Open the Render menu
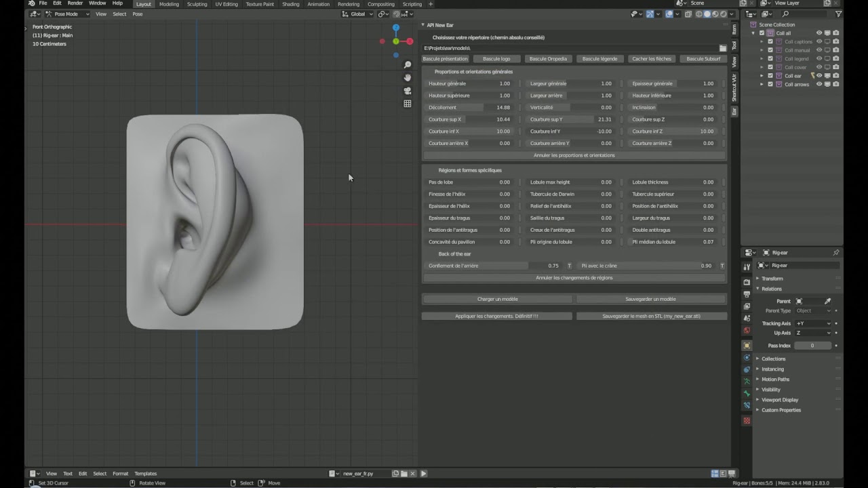Screen dimensions: 868x488 point(75,3)
